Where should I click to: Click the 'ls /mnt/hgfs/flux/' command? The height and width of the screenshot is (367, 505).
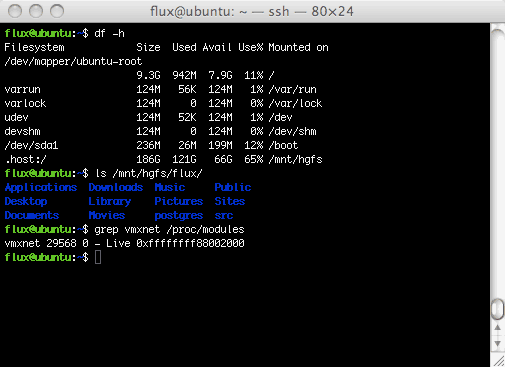pos(149,174)
